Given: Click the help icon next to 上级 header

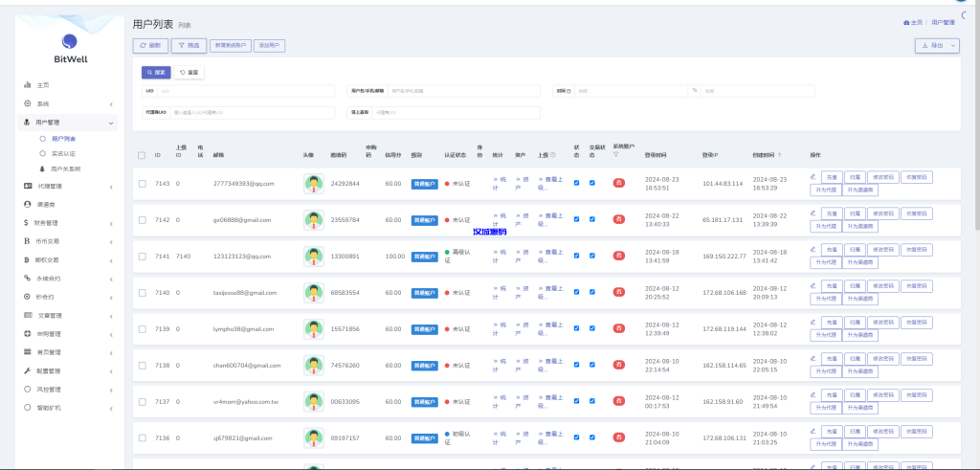Looking at the screenshot, I should tap(553, 154).
